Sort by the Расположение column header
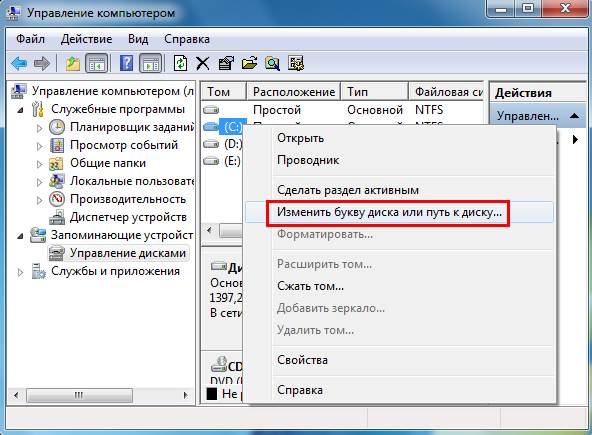This screenshot has height=435, width=592. (x=293, y=92)
